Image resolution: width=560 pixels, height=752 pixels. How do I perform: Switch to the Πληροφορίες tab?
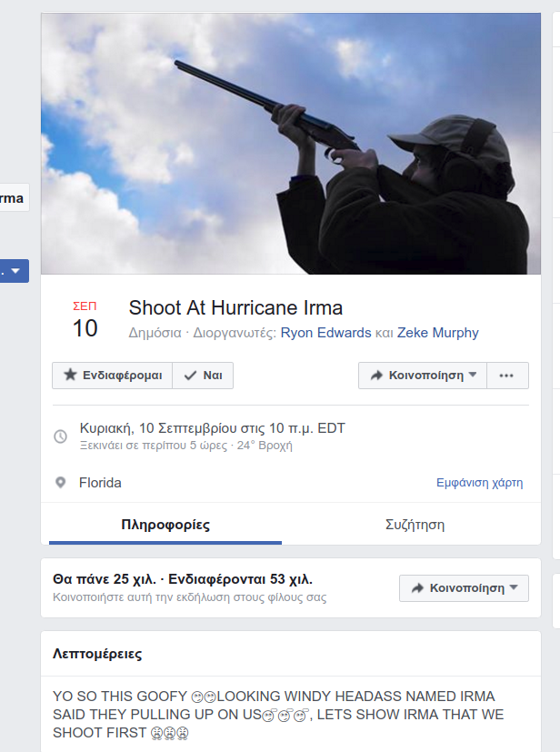[165, 525]
